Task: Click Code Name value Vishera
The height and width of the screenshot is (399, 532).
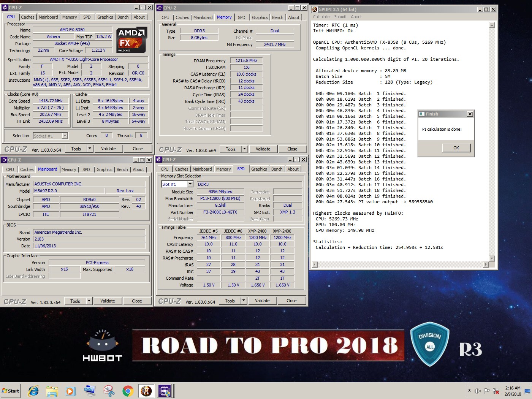Action: 53,36
